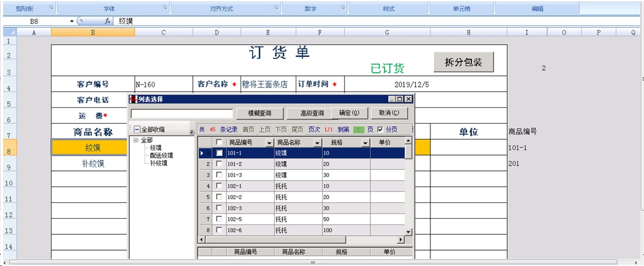The height and width of the screenshot is (266, 644).
Task: Open the 商品名称 column filter dropdown
Action: [317, 143]
